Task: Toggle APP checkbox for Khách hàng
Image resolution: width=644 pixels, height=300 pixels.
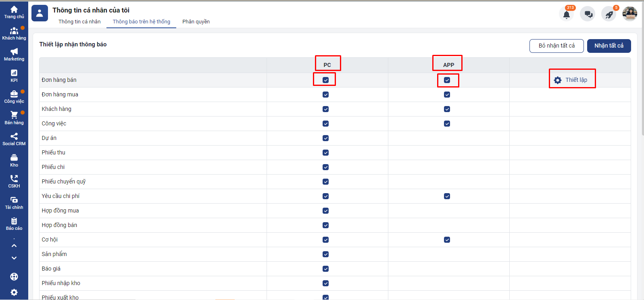Action: tap(447, 109)
